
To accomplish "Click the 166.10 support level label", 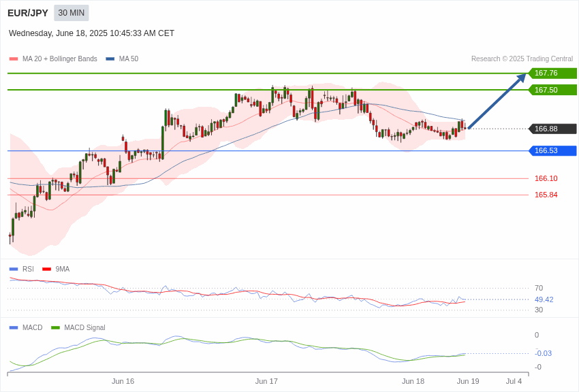I will 546,178.
